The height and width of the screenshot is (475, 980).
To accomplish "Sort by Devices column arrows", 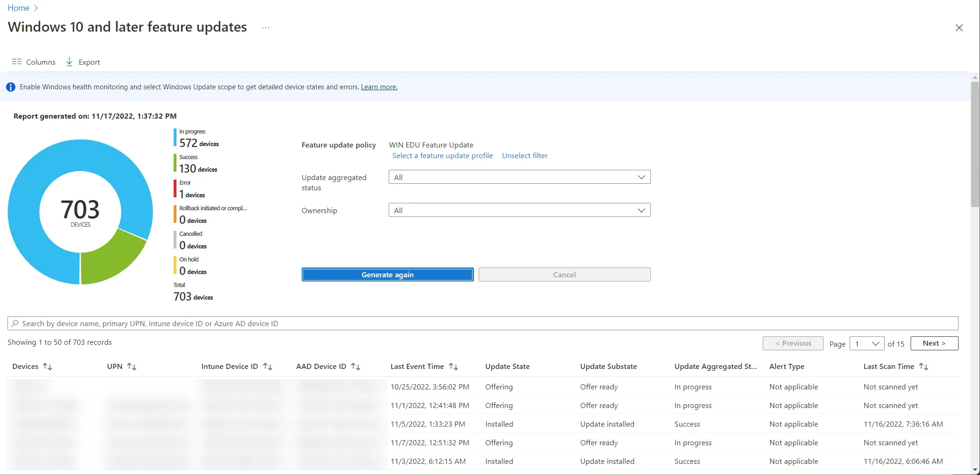I will (x=47, y=367).
